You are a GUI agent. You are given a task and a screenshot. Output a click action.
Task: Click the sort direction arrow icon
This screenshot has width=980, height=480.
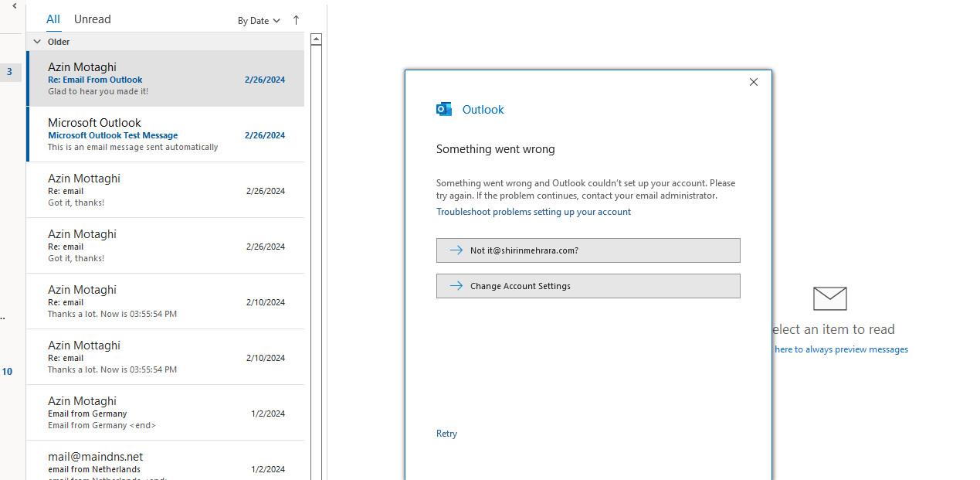pyautogui.click(x=296, y=21)
